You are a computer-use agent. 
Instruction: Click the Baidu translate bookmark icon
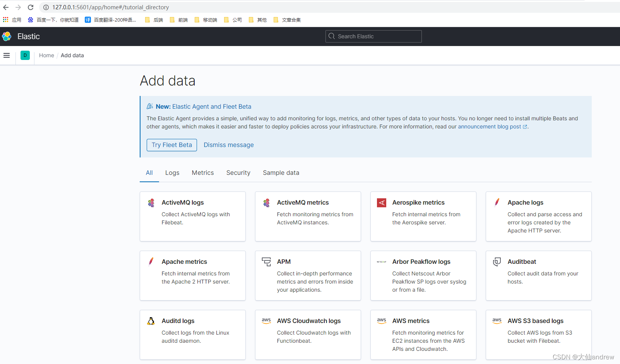(x=88, y=20)
